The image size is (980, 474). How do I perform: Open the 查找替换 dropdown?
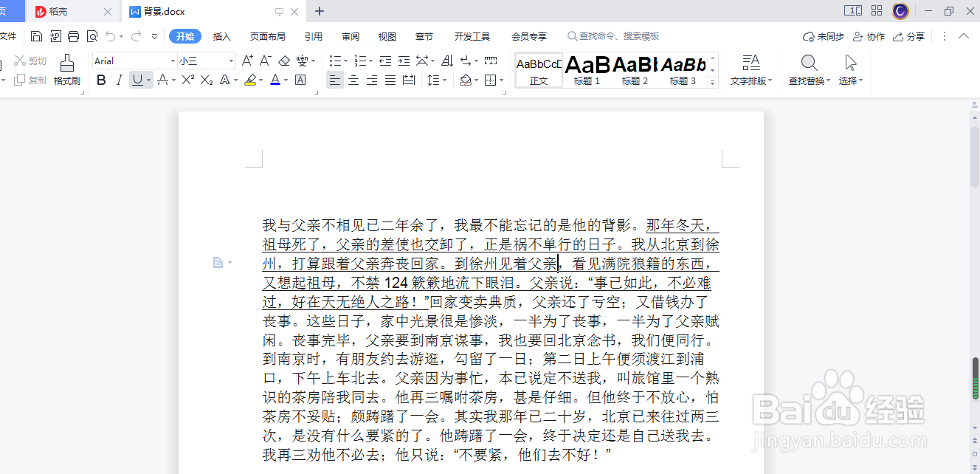point(810,69)
